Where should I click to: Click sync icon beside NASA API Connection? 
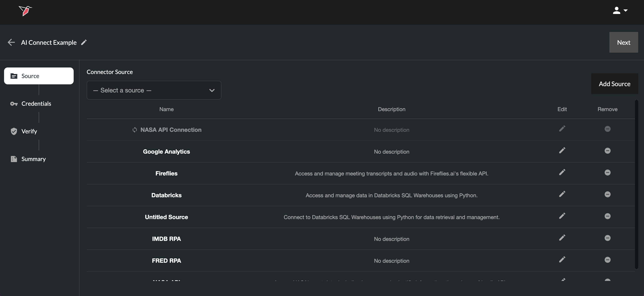click(x=135, y=130)
